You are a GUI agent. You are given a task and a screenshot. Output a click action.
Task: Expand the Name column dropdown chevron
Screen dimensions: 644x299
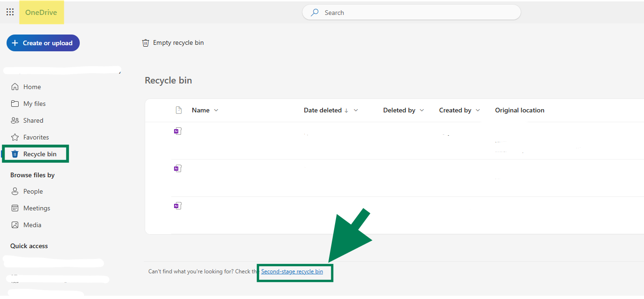tap(216, 111)
